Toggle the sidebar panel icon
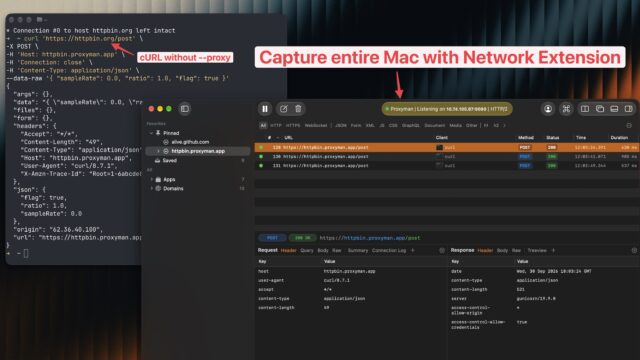 pyautogui.click(x=185, y=109)
